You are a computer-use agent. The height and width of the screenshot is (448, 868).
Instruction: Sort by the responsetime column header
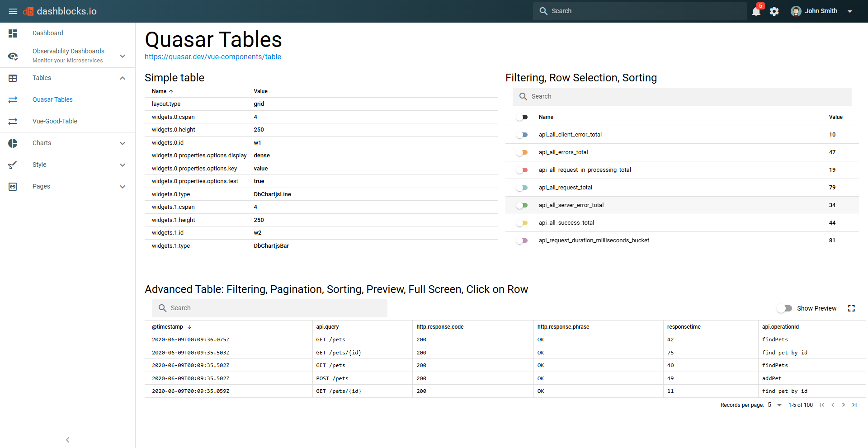click(684, 327)
